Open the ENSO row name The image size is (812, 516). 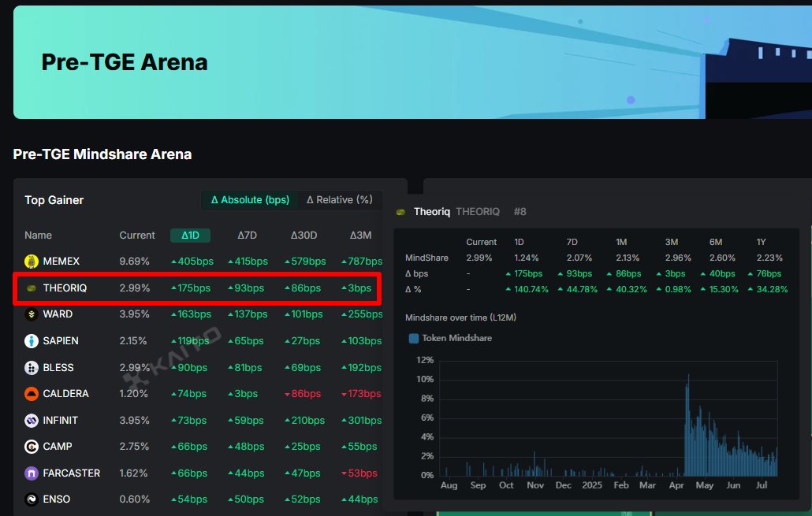[x=57, y=499]
